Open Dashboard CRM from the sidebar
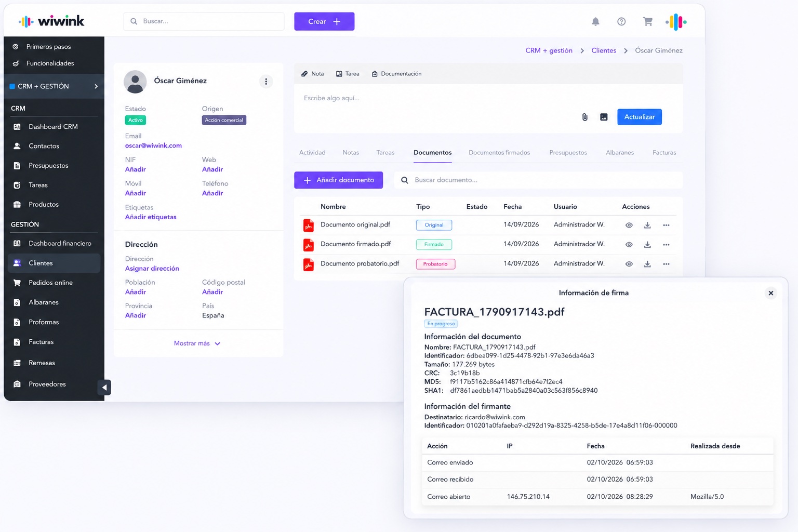The width and height of the screenshot is (798, 532). coord(54,127)
